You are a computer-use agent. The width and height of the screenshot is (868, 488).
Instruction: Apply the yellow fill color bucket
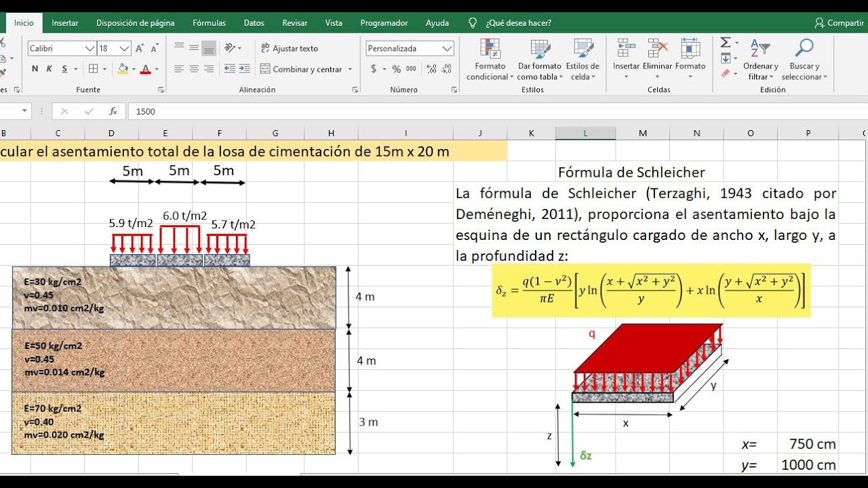pos(123,69)
